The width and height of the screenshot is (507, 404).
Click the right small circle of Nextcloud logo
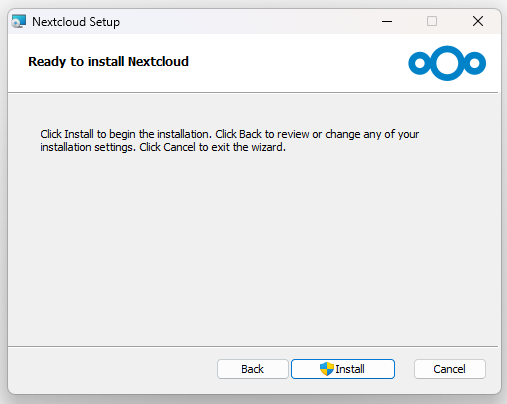pyautogui.click(x=474, y=63)
